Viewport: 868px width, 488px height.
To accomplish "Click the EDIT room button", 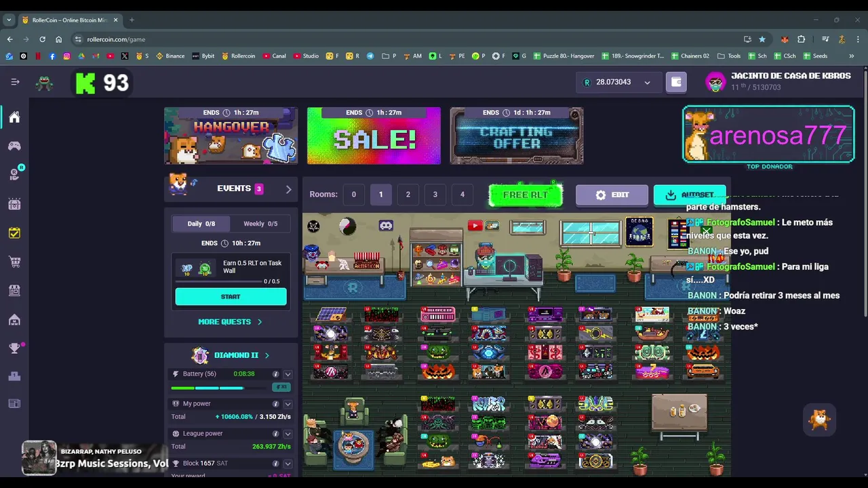I will click(x=612, y=195).
